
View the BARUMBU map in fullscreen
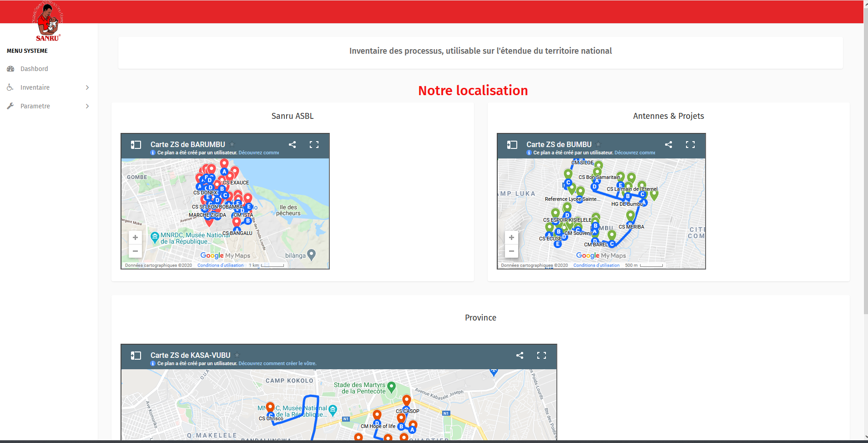(x=314, y=145)
